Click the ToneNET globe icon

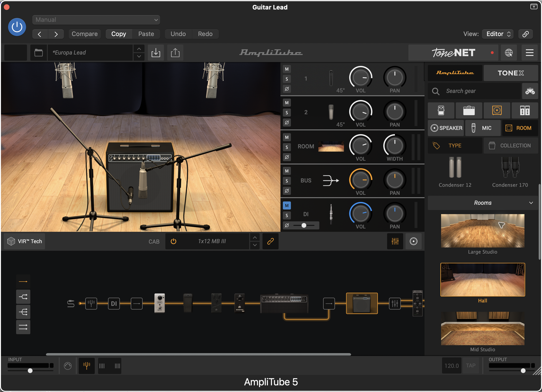[x=509, y=53]
